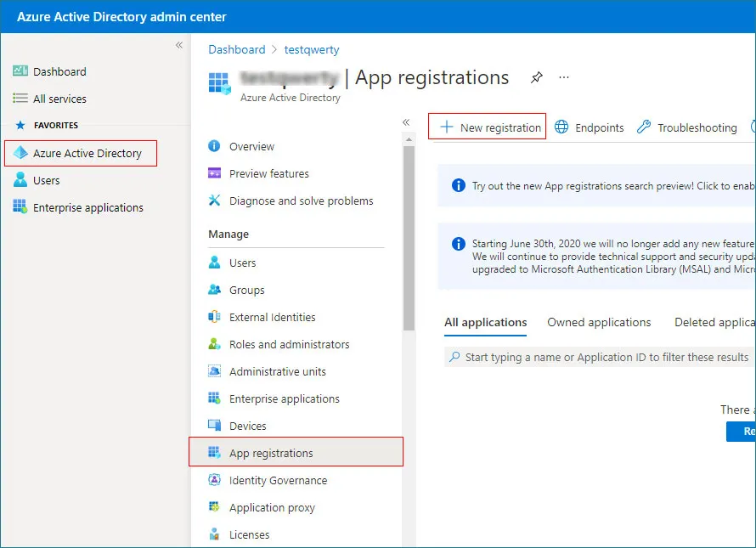Click the Azure Active Directory admin center title
Screen dimensions: 756x548
coord(121,17)
